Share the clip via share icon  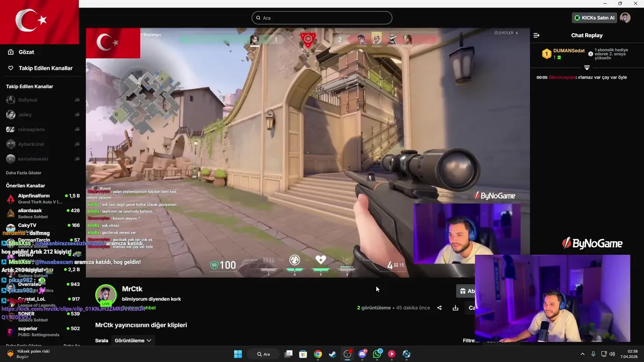[x=439, y=308]
